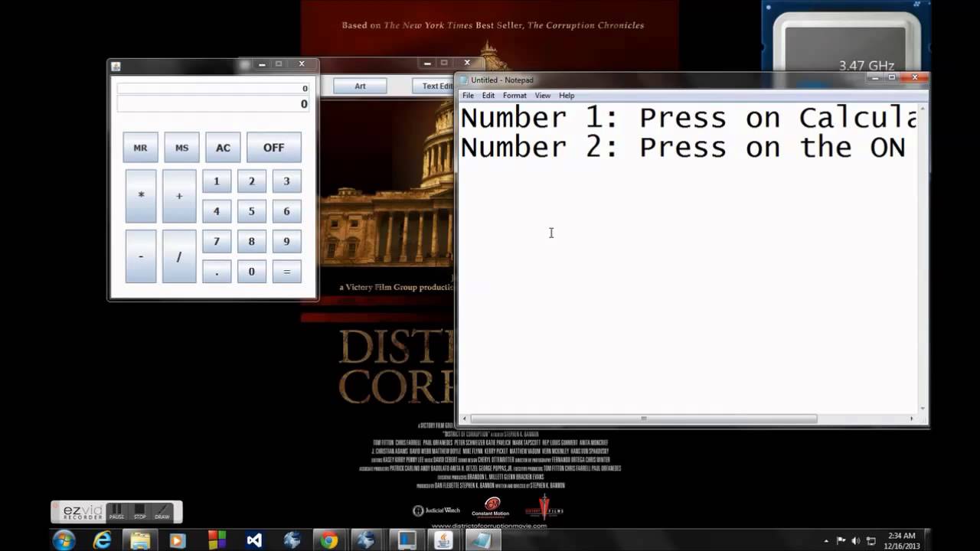Open the Notepad View menu
The height and width of the screenshot is (551, 980).
point(542,96)
